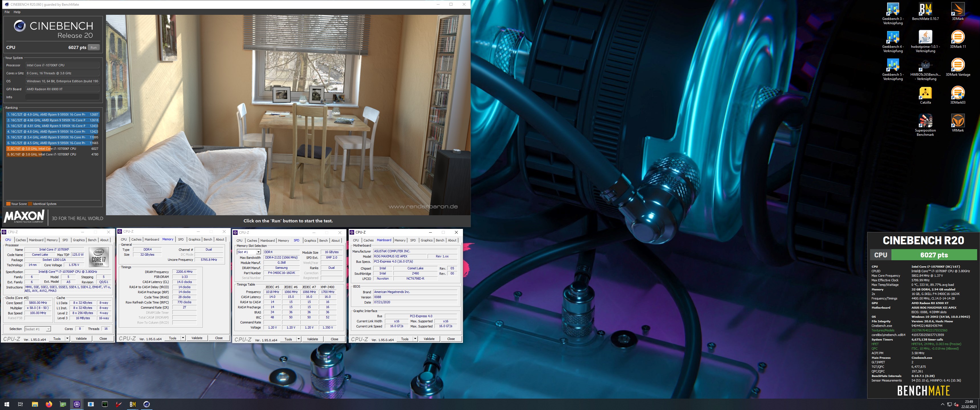Click Intel Core i7 badge in CPU-Z
This screenshot has height=410, width=980.
(x=99, y=257)
